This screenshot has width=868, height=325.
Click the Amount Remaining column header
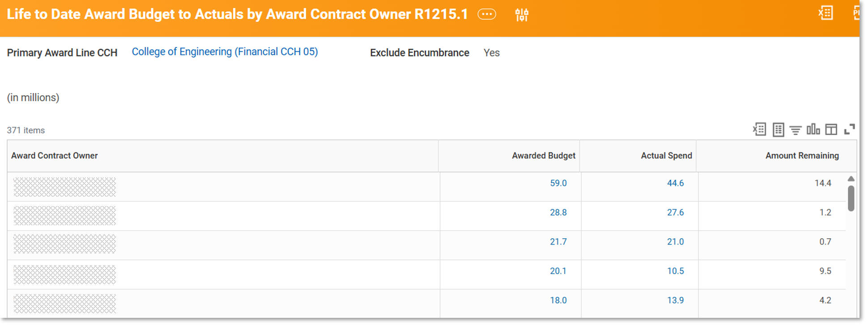tap(801, 156)
